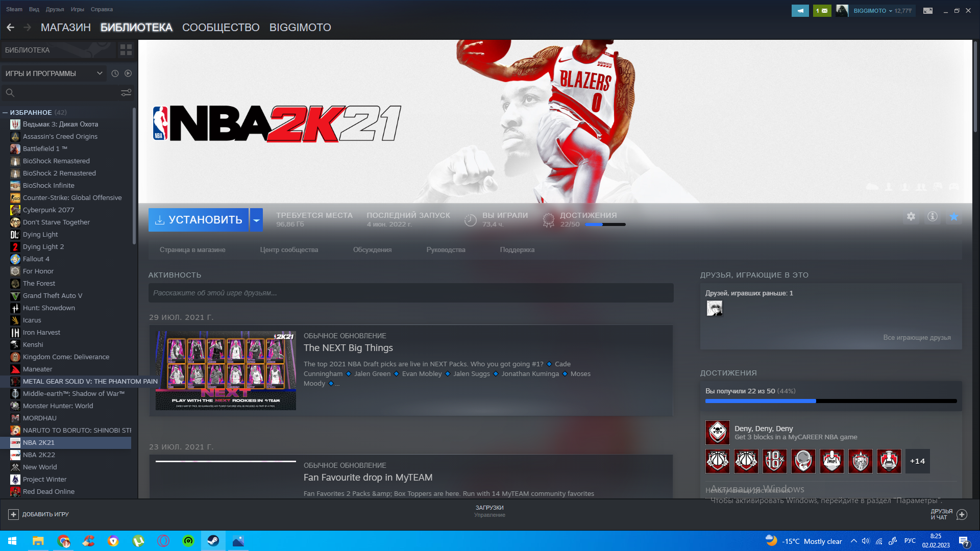Open the Справка menu
This screenshot has height=551, width=980.
tap(102, 9)
